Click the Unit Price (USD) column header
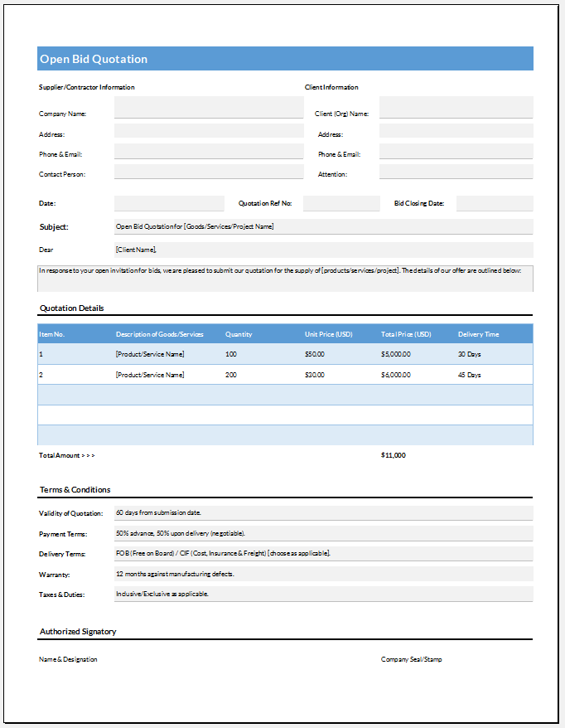This screenshot has width=565, height=728. [x=329, y=334]
